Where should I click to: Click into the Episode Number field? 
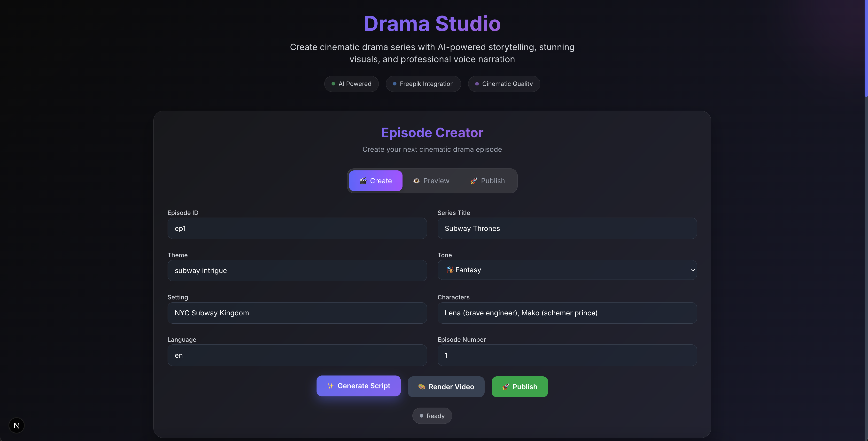(567, 355)
